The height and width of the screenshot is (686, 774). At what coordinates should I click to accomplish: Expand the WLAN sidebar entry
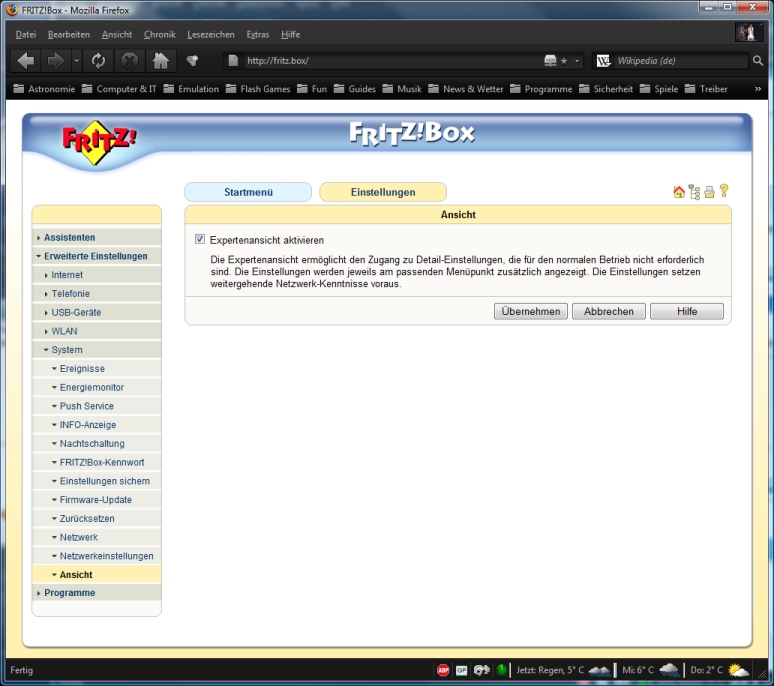[97, 331]
